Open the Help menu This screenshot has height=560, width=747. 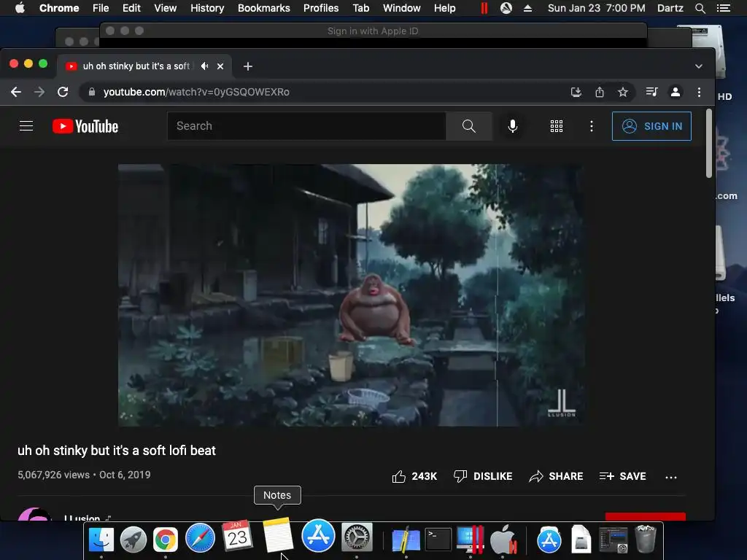pos(444,8)
